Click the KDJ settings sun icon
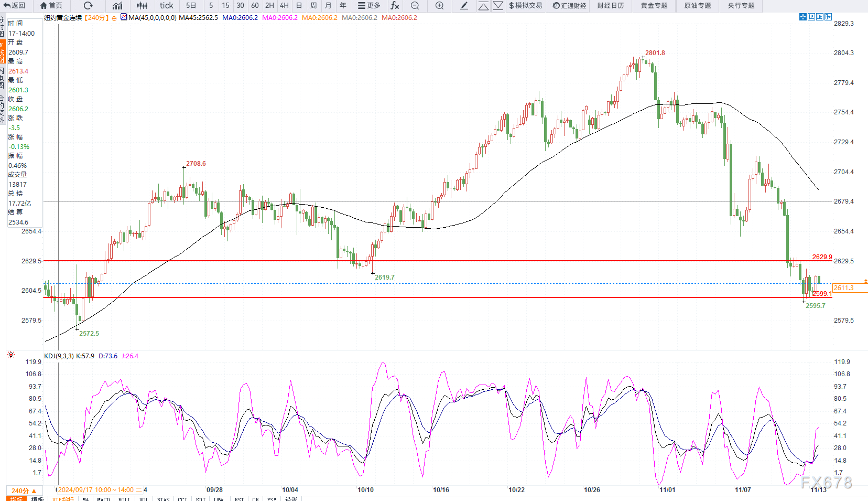Viewport: 868px width, 501px height. point(11,355)
